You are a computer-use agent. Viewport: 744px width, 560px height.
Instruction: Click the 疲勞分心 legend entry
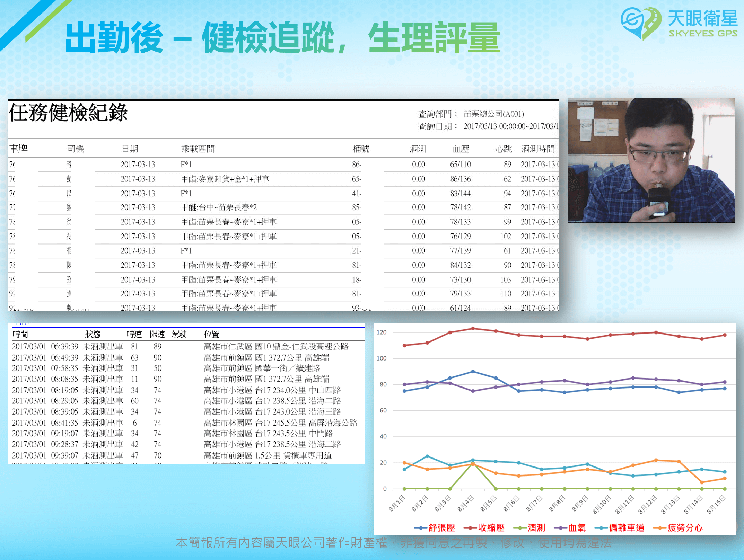[685, 528]
